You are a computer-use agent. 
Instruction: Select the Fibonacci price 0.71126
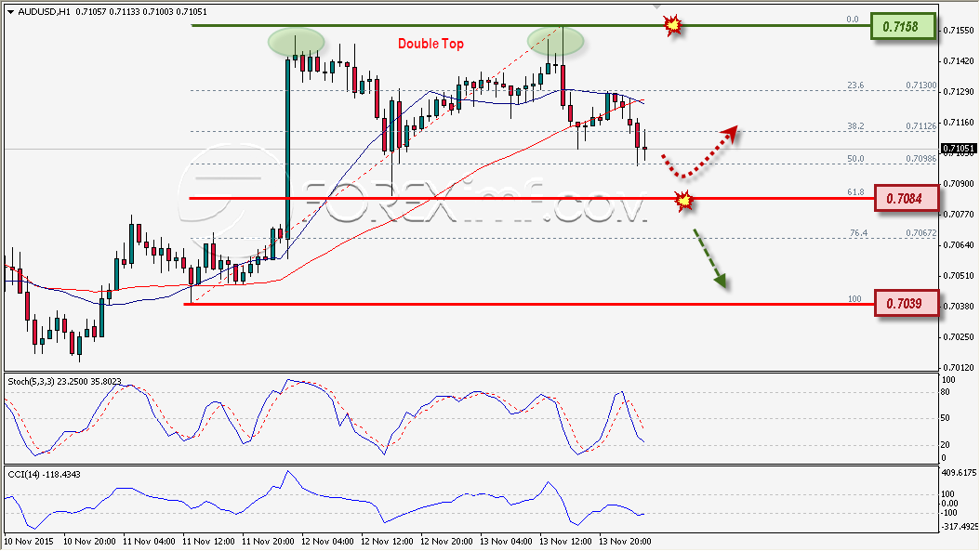pyautogui.click(x=920, y=126)
